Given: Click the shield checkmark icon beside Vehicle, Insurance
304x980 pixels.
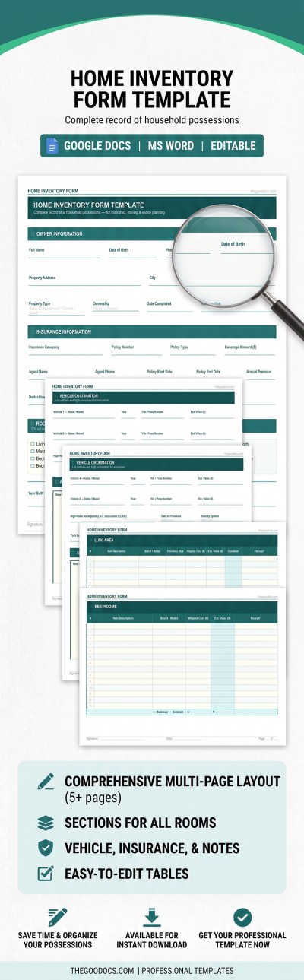Looking at the screenshot, I should coord(46,848).
